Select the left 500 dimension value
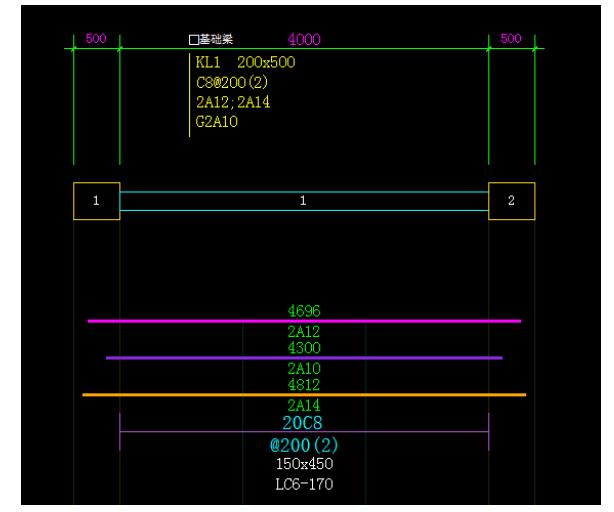 tap(96, 38)
